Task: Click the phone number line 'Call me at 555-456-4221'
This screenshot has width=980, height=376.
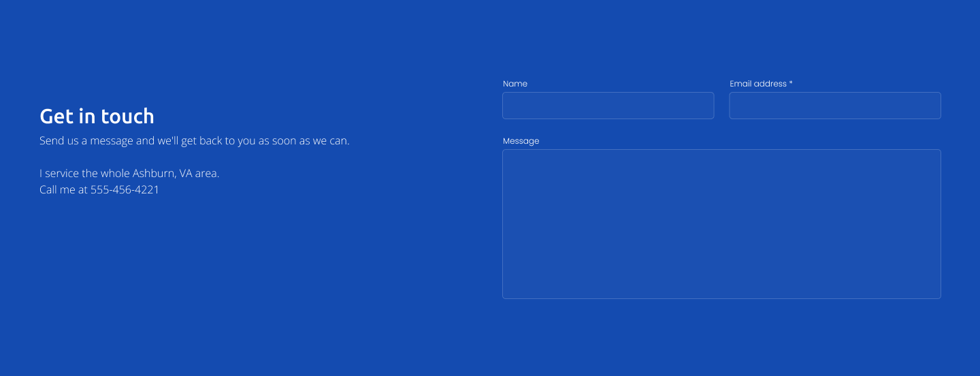Action: (x=99, y=189)
